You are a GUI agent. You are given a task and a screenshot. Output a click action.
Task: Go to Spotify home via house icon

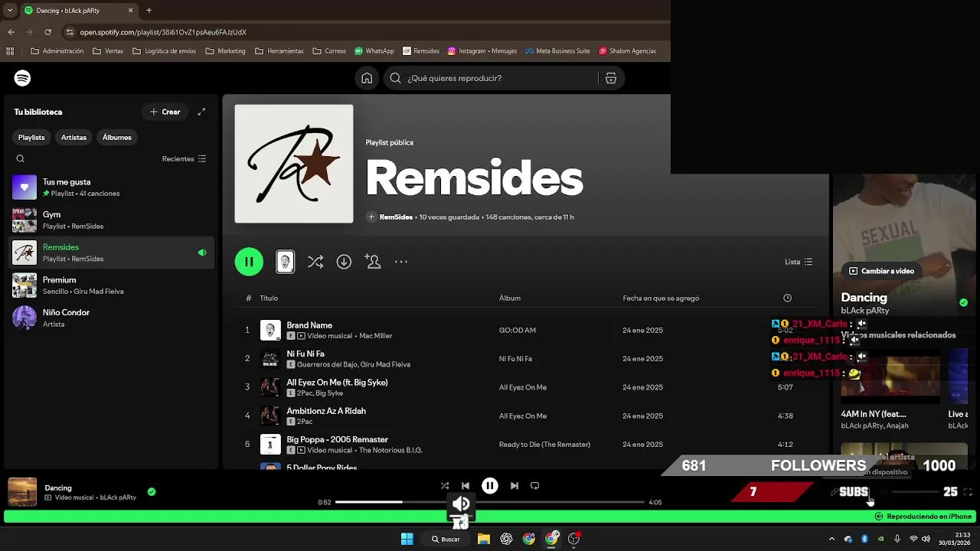point(367,78)
